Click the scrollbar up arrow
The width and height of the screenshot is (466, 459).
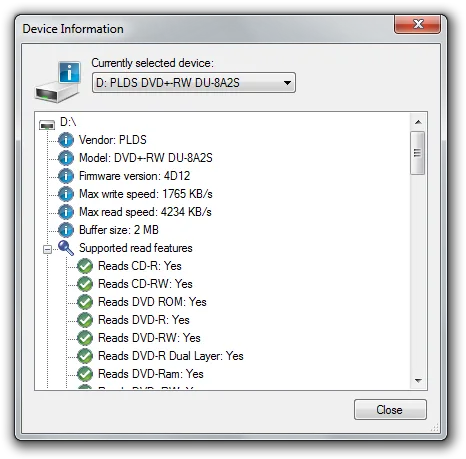[418, 122]
